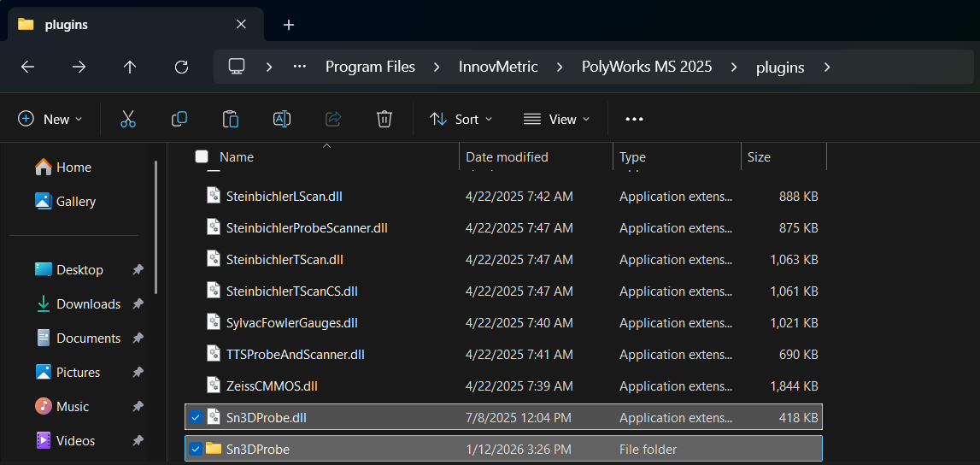Click the Copy icon in toolbar
The image size is (980, 465).
179,119
